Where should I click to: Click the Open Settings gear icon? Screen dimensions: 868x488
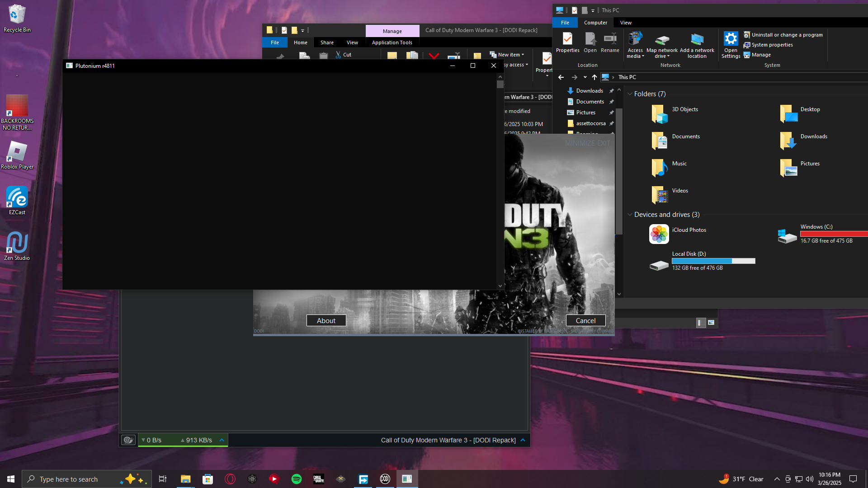point(731,39)
